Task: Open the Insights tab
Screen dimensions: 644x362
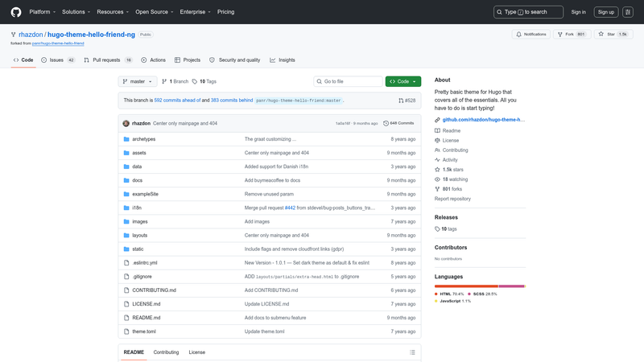Action: pos(283,60)
